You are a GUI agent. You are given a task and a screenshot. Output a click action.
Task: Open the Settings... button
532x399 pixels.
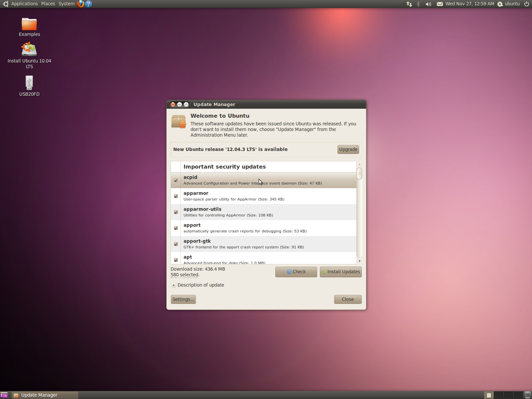point(183,299)
